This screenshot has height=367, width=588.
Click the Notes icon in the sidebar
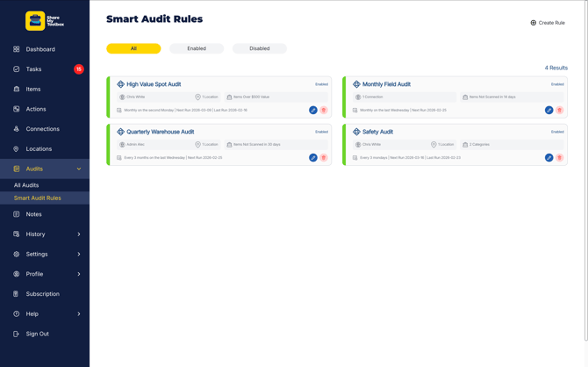pos(16,214)
